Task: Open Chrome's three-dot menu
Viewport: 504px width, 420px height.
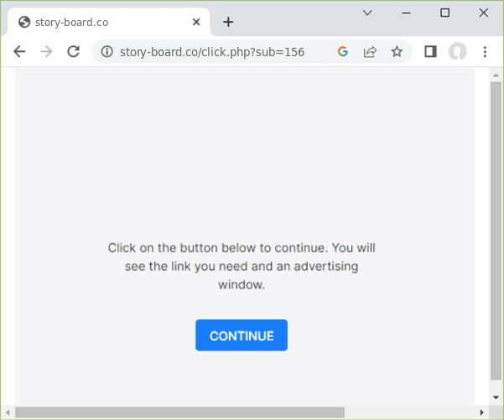Action: click(485, 52)
